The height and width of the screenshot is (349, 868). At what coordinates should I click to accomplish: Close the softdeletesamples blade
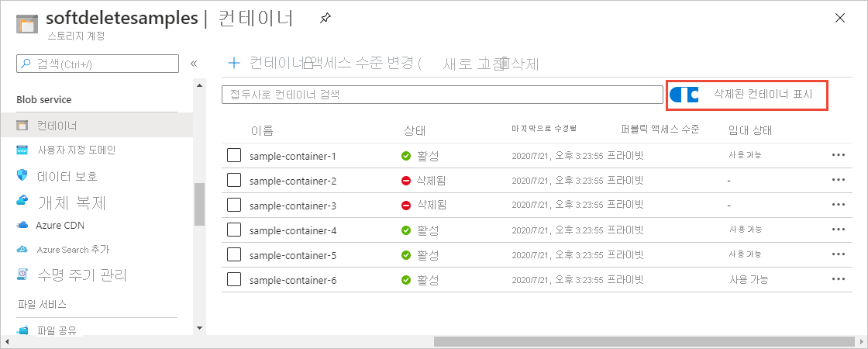pos(840,19)
